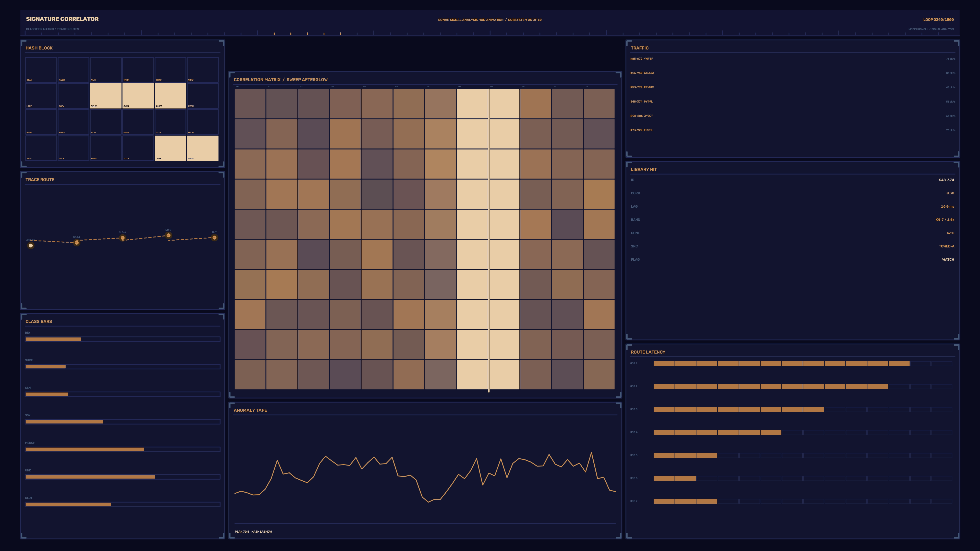The height and width of the screenshot is (551, 980).
Task: Select the 7RYC hash cell
Action: [41, 148]
